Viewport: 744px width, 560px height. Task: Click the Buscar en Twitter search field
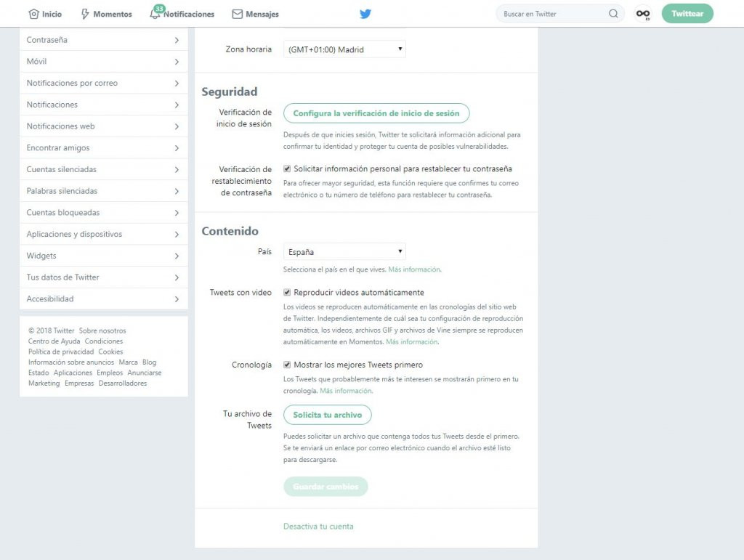click(554, 13)
